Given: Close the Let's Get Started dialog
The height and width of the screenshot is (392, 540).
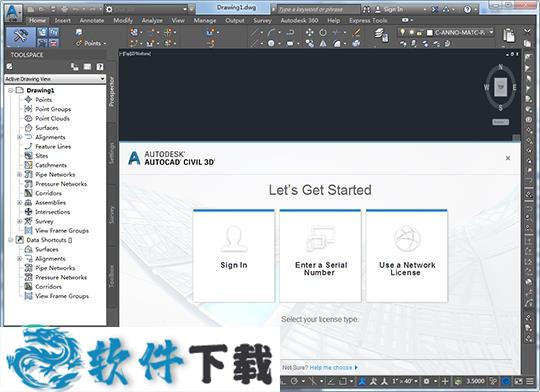Looking at the screenshot, I should pos(508,158).
